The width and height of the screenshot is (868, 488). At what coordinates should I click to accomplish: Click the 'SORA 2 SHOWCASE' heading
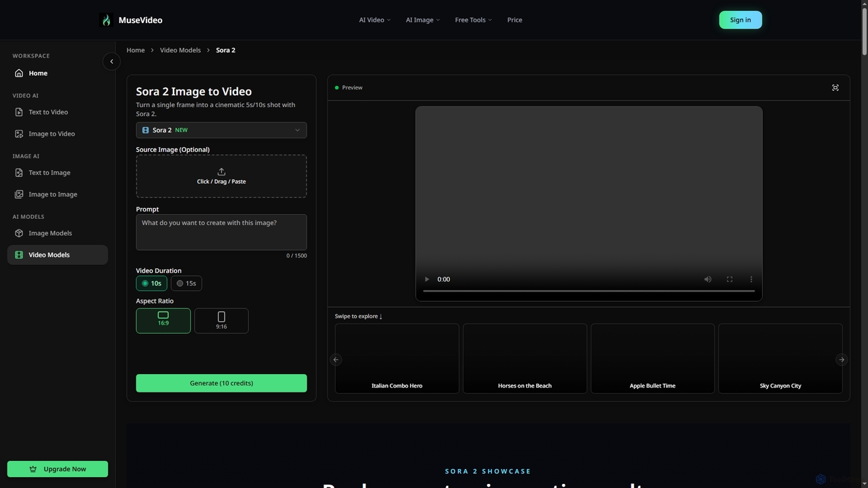[488, 471]
